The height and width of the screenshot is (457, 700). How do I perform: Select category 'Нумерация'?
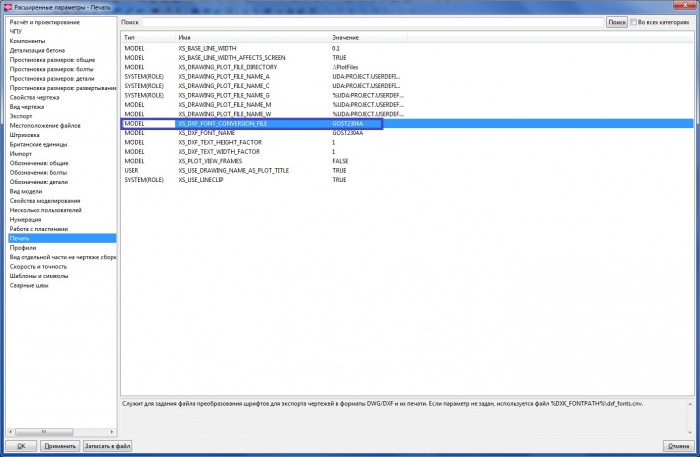(x=25, y=219)
